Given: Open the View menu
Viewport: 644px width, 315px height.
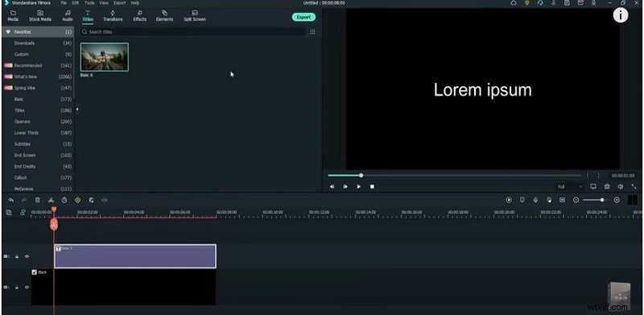Looking at the screenshot, I should pos(104,3).
